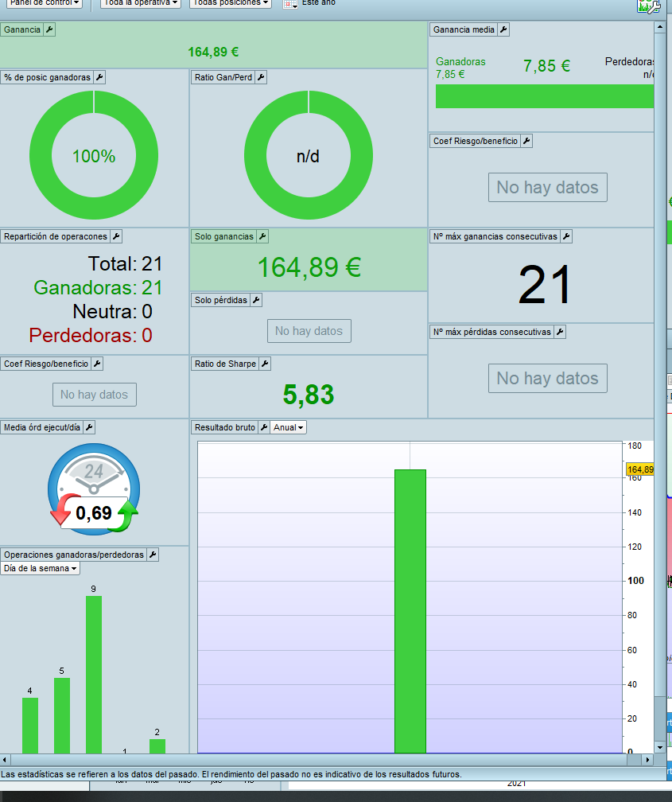
Task: Click the Ratio de Sharpe title label
Action: [x=225, y=364]
